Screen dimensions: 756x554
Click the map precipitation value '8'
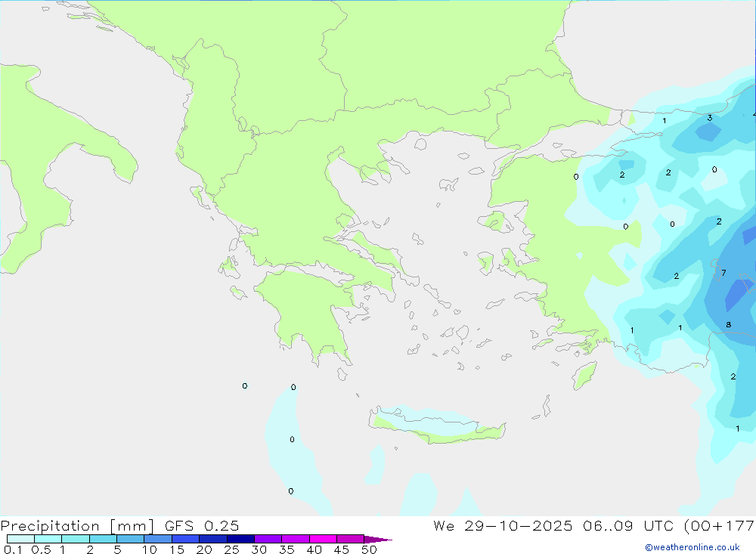point(729,324)
